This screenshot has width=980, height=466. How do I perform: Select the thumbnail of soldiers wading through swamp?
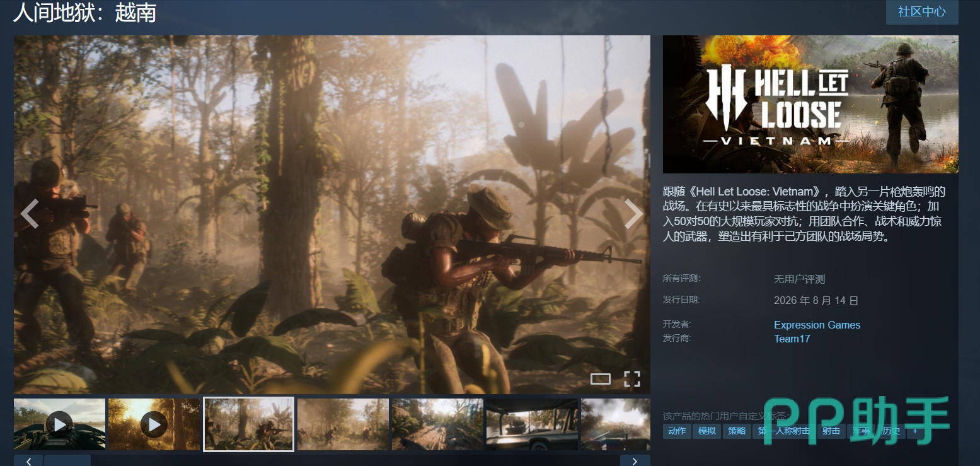pos(343,424)
